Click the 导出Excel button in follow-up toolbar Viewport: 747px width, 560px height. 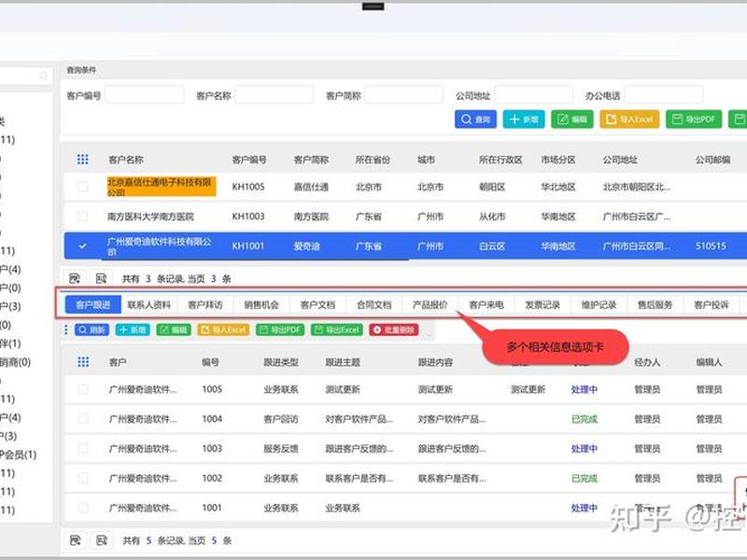tap(337, 329)
